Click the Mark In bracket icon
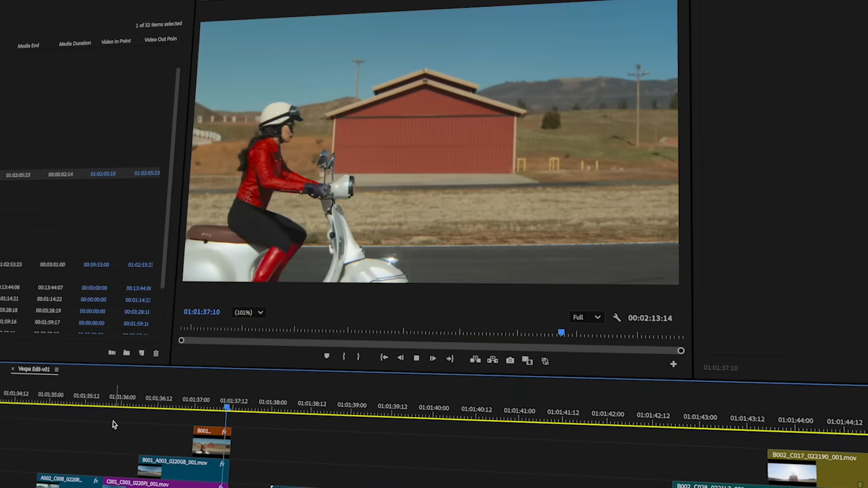 [344, 357]
